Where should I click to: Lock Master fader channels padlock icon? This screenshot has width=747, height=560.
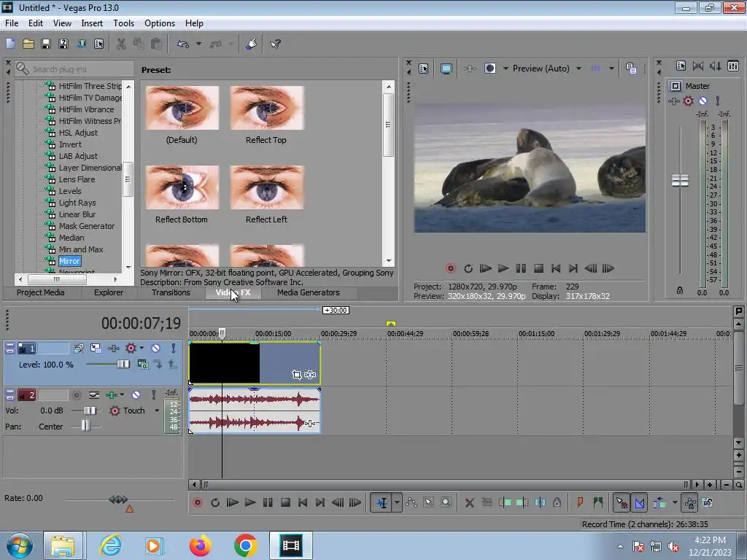click(680, 290)
